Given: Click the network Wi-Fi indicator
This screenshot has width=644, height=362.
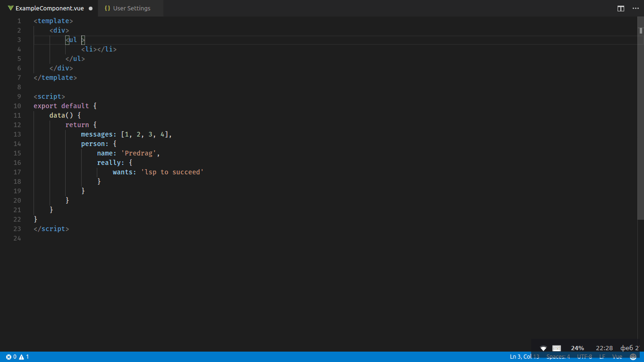Looking at the screenshot, I should [543, 348].
